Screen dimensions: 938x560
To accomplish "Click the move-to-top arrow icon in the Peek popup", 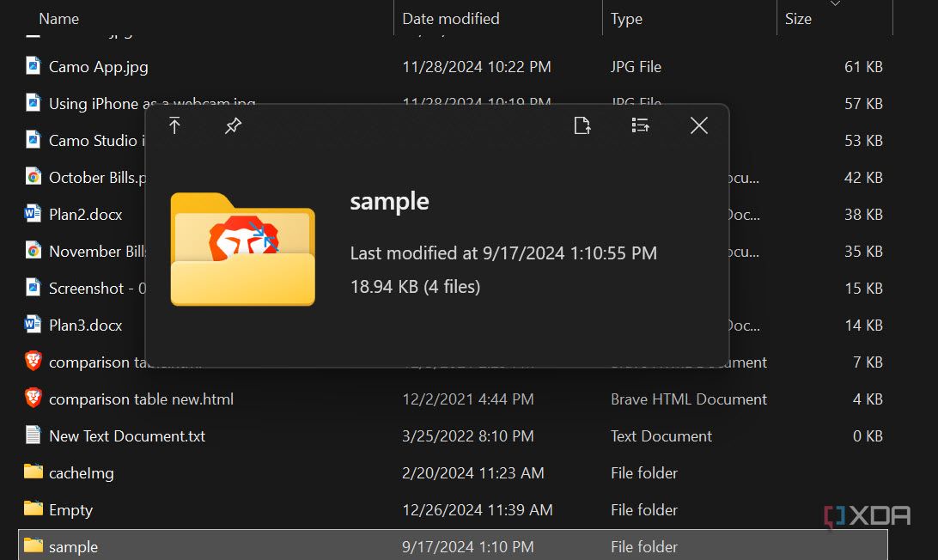I will [x=174, y=125].
